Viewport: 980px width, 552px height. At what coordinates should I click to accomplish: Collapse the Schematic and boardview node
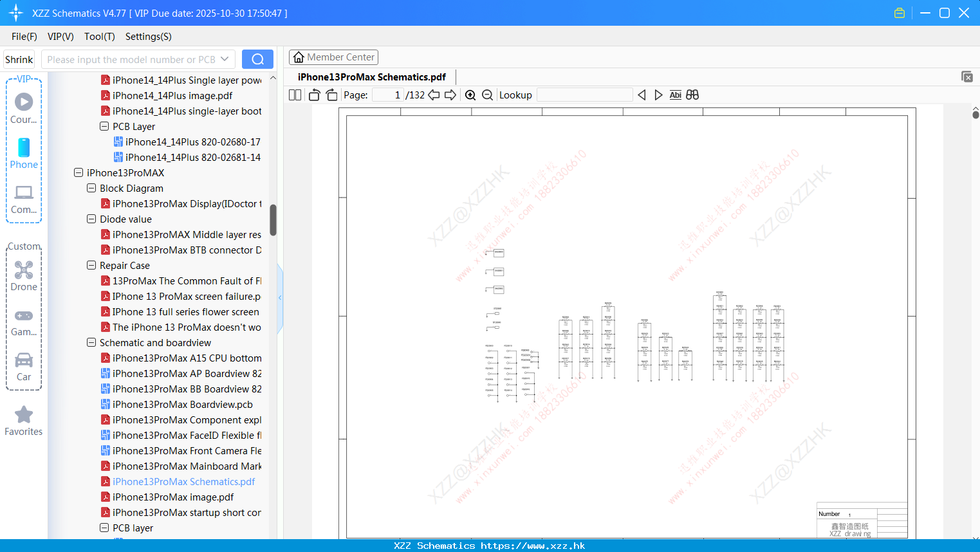tap(91, 342)
